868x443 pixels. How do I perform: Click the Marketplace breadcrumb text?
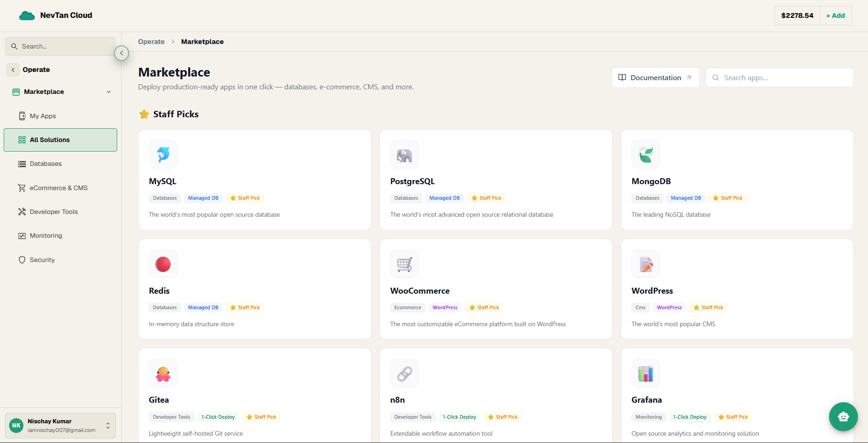coord(202,42)
